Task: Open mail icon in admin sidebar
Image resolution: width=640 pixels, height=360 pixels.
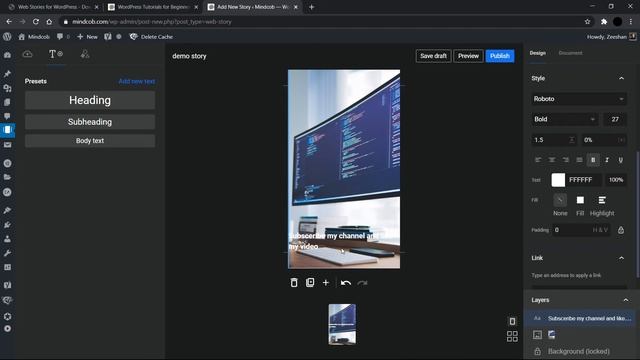Action: (7, 145)
